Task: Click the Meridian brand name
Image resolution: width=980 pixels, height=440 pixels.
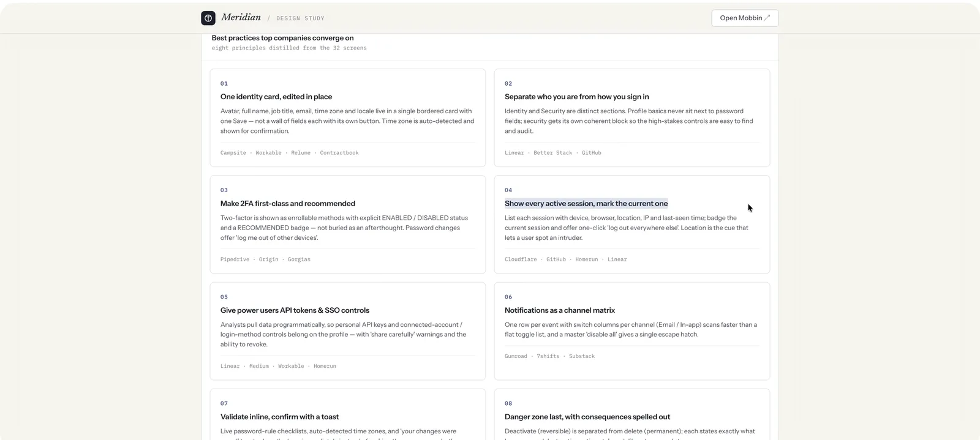Action: coord(241,17)
